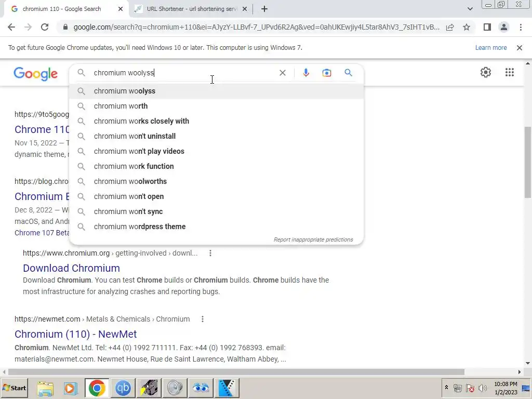Submit search with blue magnifier icon

click(348, 73)
